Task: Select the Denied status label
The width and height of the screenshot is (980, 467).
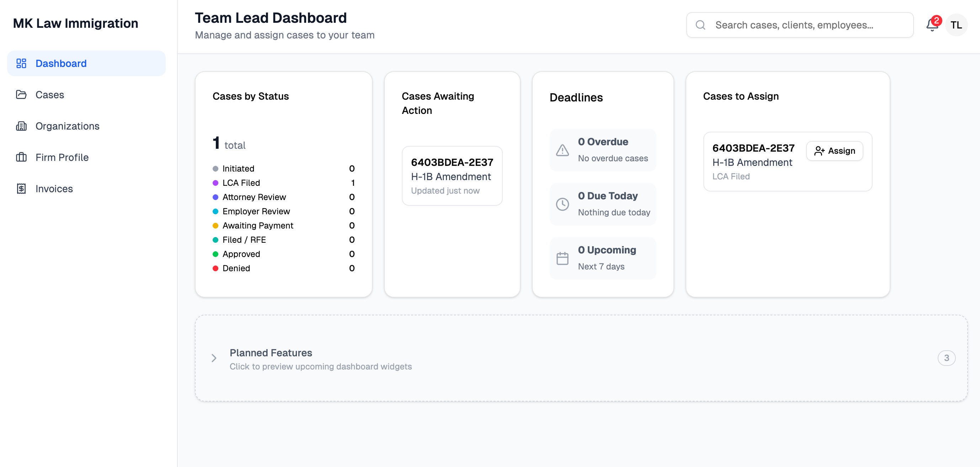Action: coord(236,268)
